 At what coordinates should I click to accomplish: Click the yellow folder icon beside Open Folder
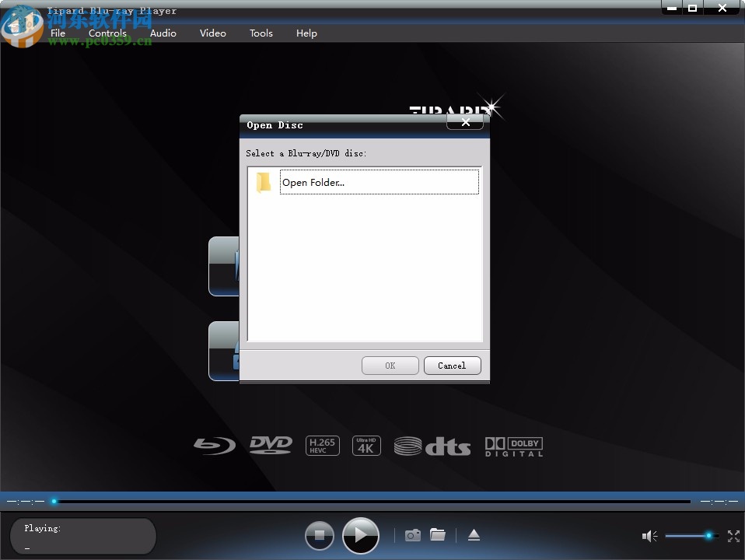click(264, 181)
